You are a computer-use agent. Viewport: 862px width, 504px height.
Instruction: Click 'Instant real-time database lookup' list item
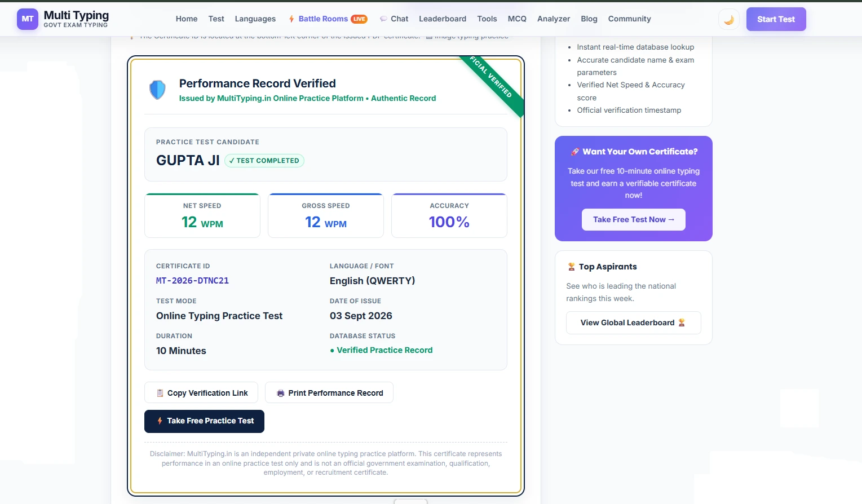(x=635, y=47)
